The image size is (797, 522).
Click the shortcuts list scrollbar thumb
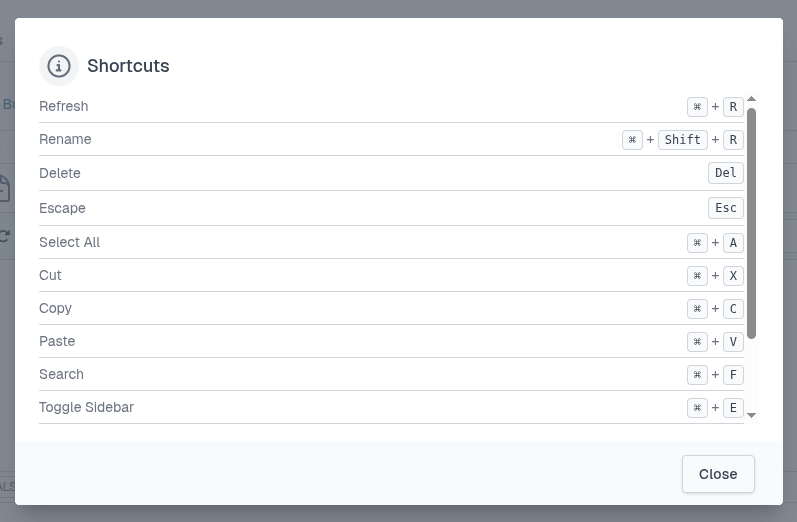coord(751,222)
